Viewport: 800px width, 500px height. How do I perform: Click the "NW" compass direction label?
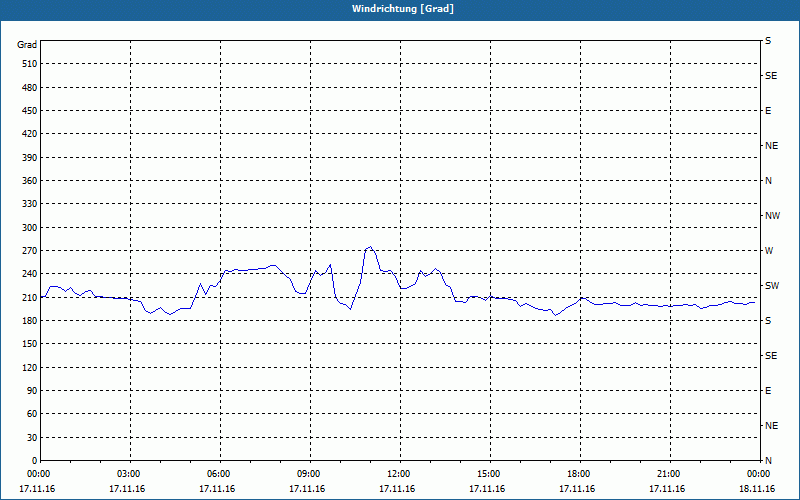772,216
